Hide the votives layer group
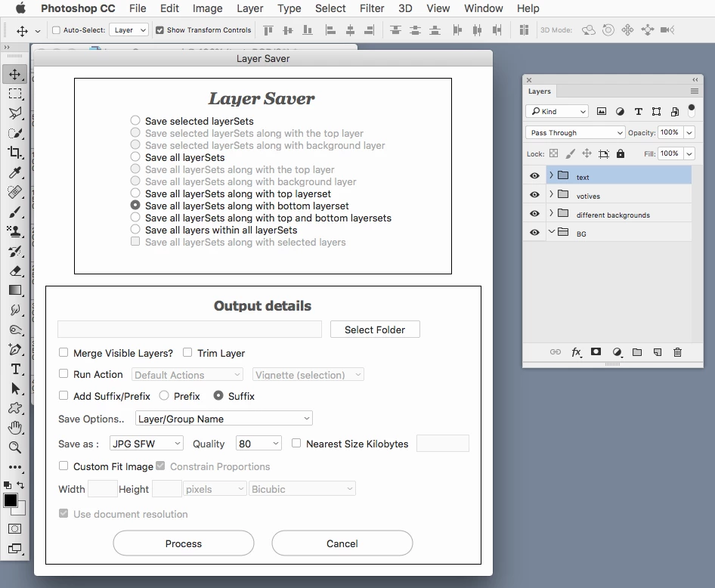This screenshot has width=715, height=588. tap(534, 195)
